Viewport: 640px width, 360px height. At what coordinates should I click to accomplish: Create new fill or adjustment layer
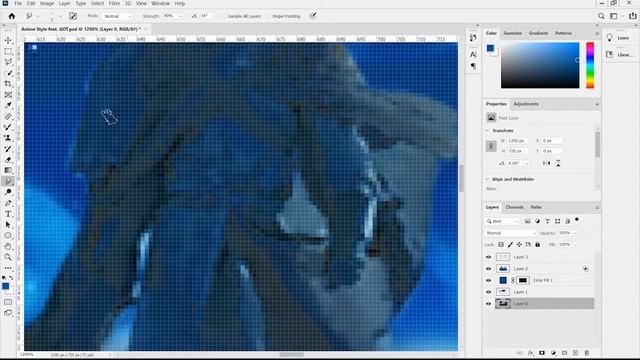pyautogui.click(x=553, y=353)
